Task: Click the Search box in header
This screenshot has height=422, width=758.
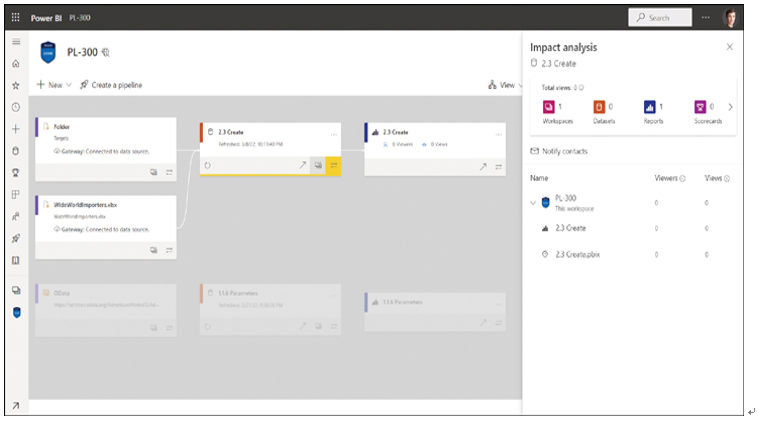Action: pyautogui.click(x=660, y=17)
